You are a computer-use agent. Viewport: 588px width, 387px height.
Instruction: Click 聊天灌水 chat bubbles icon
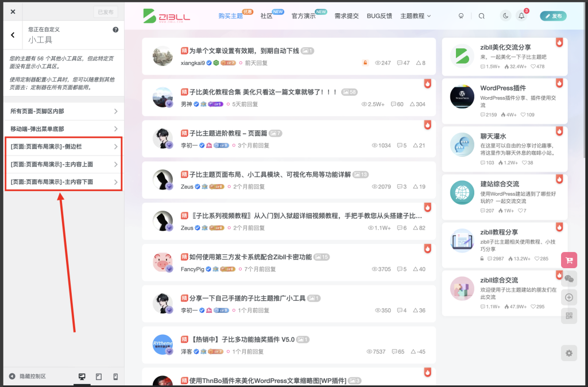[x=462, y=144]
